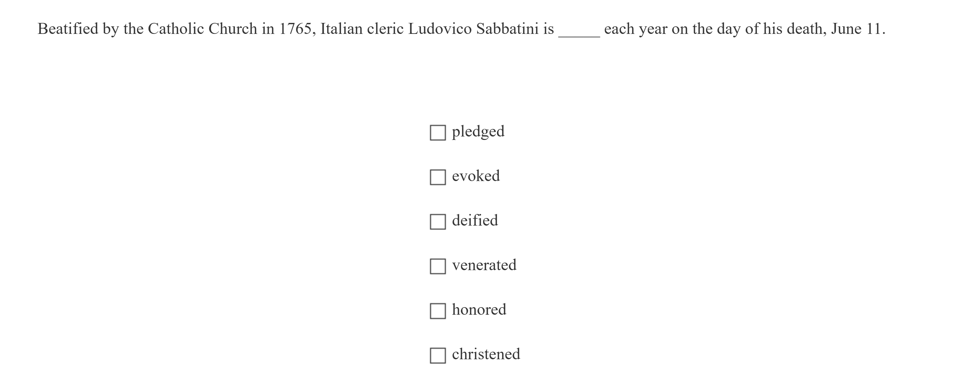Click the 'venerated' option label
Image resolution: width=980 pixels, height=374 pixels.
(484, 265)
